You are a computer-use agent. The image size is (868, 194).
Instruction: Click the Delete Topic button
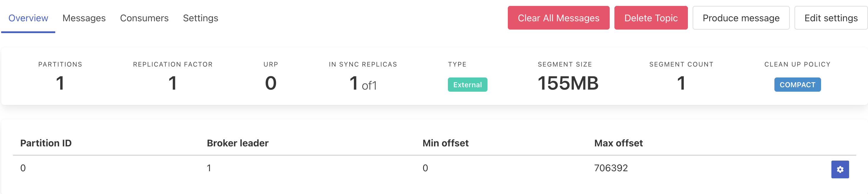651,18
